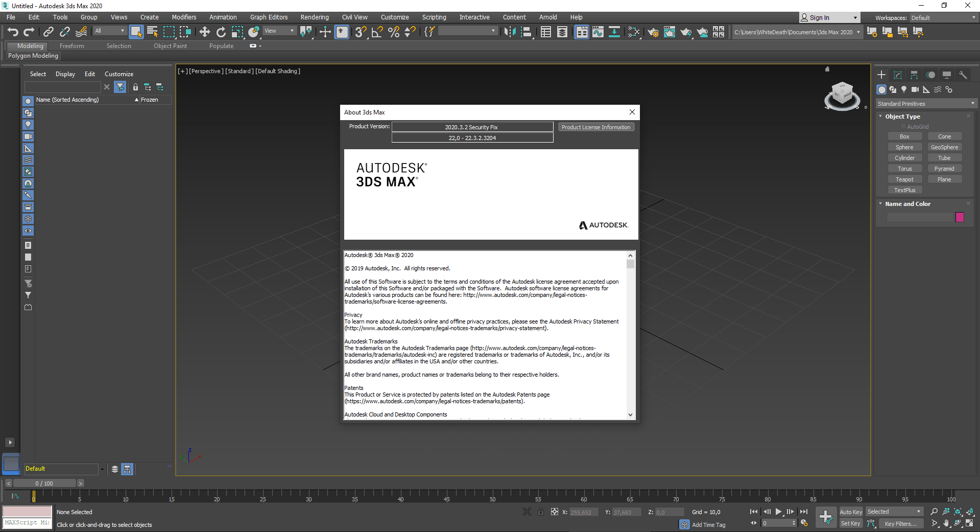The image size is (980, 532).
Task: Toggle Percent Snap
Action: [394, 32]
